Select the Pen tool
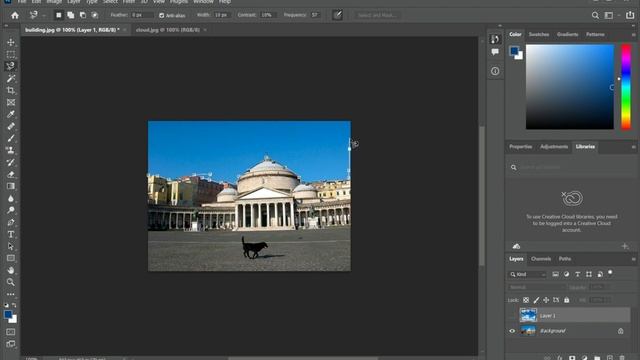 click(11, 222)
